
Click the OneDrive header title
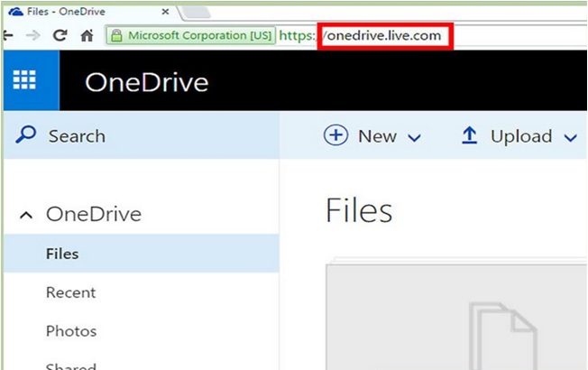pos(147,82)
